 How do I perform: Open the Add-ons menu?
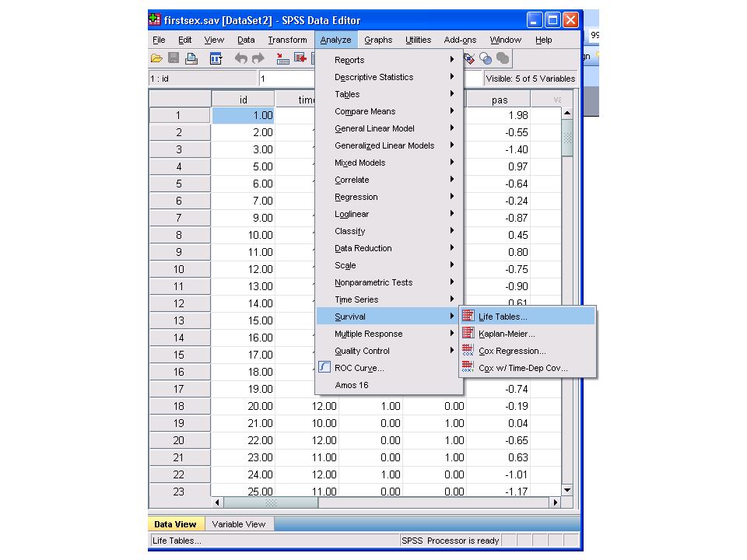(460, 40)
